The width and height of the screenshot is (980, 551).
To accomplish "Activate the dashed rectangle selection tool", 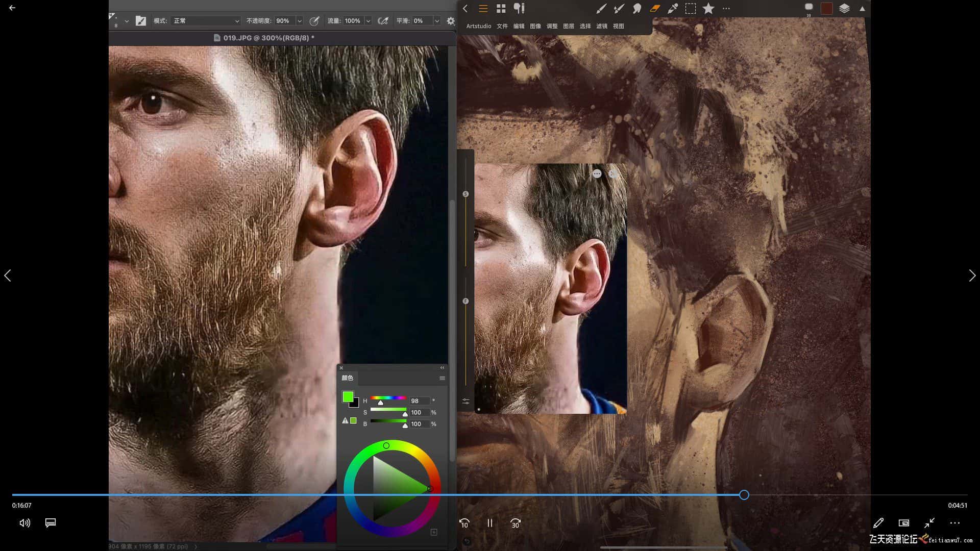I will [x=690, y=9].
